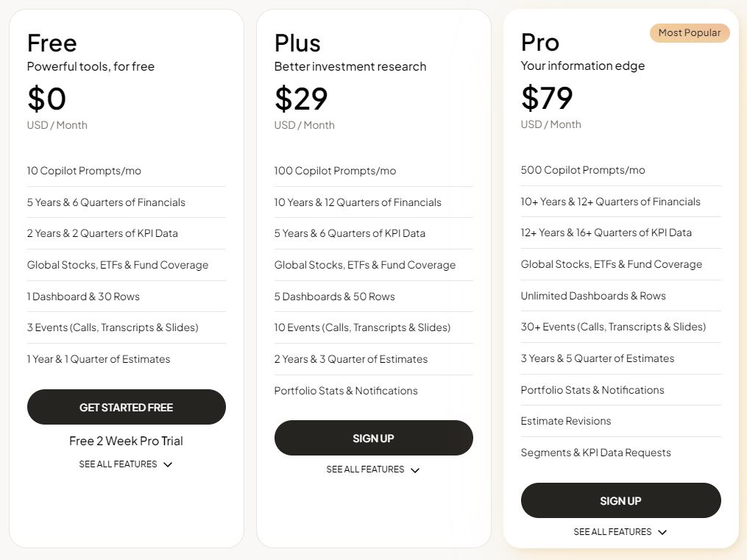
Task: Click the $79 Pro price
Action: [x=547, y=98]
